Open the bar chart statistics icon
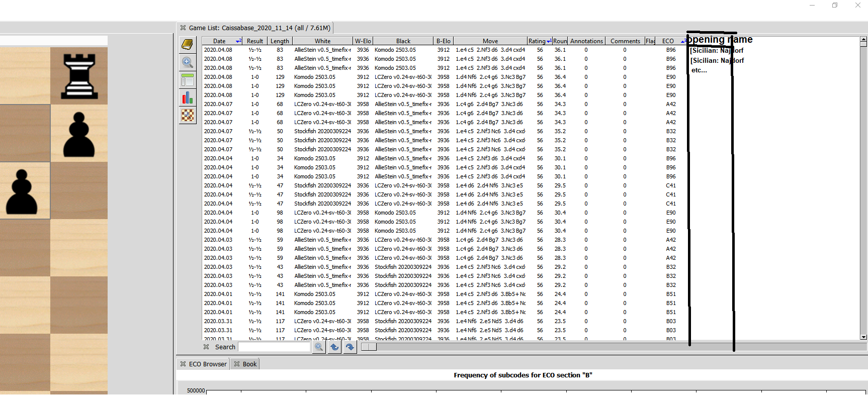 click(188, 97)
